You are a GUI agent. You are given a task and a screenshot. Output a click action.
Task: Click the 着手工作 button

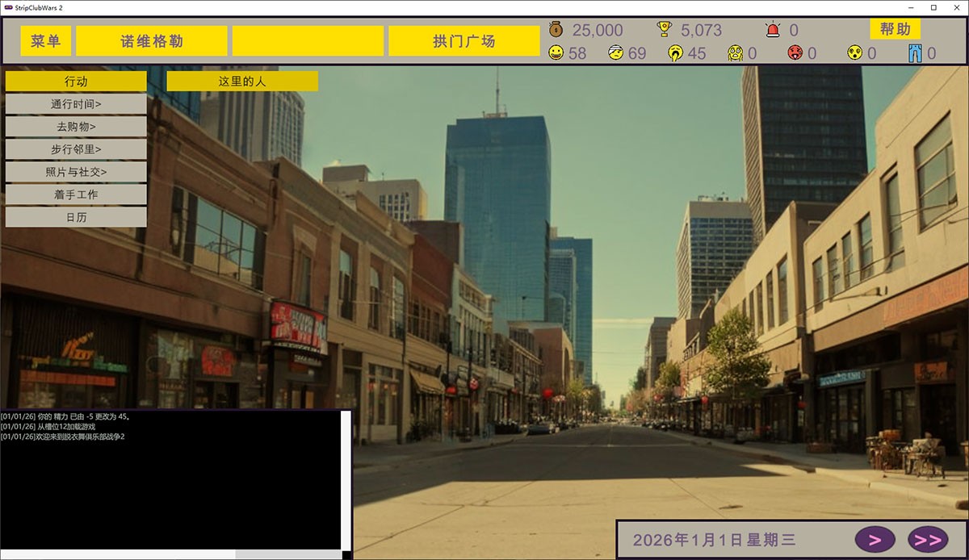(x=76, y=194)
